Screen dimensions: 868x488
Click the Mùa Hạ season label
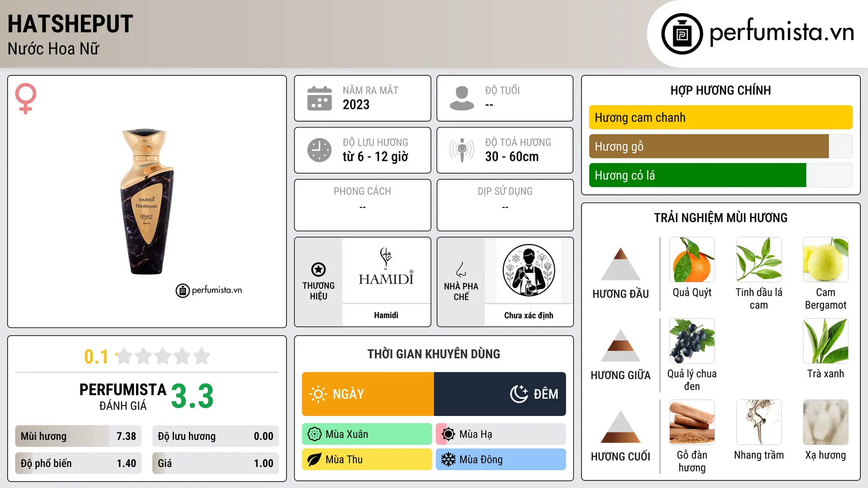point(476,434)
